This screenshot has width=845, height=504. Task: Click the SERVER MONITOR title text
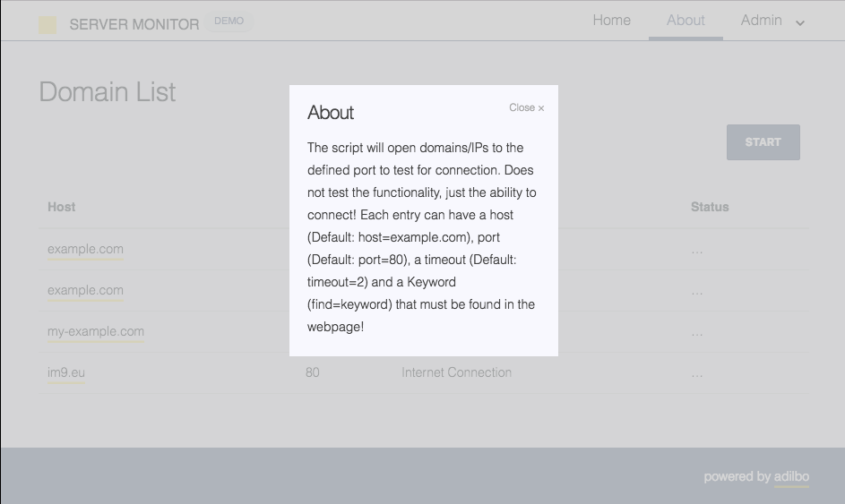[x=134, y=24]
